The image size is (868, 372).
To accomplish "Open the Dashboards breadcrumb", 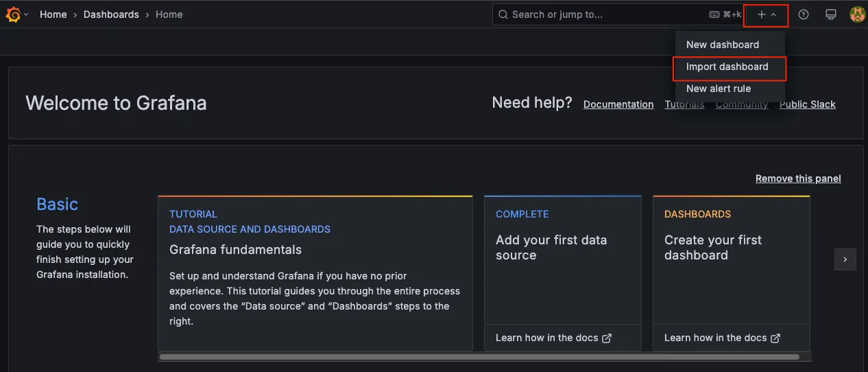I will point(111,14).
